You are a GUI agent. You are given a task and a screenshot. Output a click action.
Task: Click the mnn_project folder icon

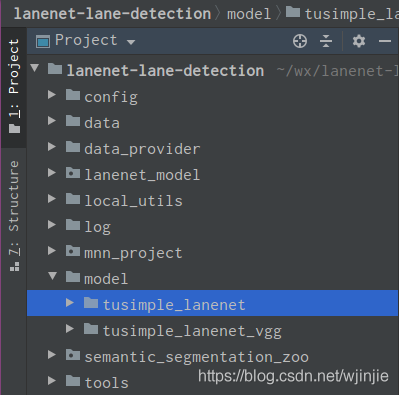click(73, 251)
